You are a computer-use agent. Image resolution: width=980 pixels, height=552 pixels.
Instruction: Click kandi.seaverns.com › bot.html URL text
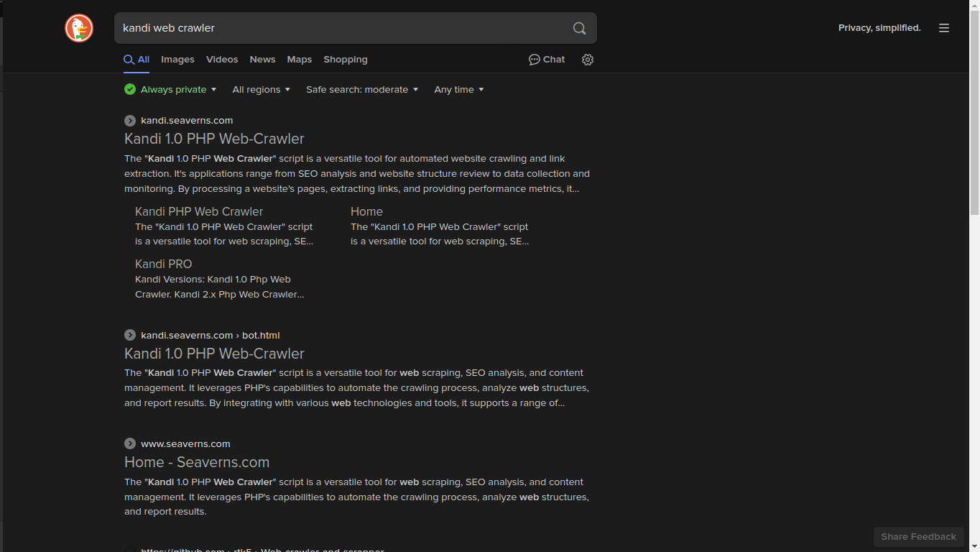(x=210, y=335)
